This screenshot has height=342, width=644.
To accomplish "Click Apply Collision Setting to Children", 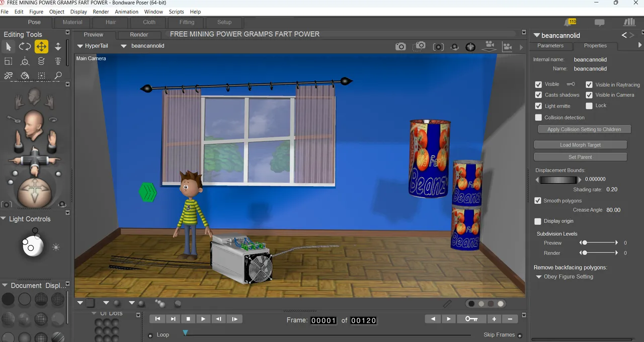I will (584, 129).
